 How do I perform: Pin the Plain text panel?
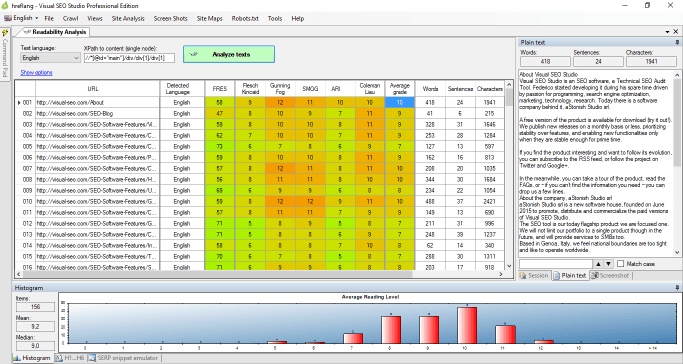point(676,42)
